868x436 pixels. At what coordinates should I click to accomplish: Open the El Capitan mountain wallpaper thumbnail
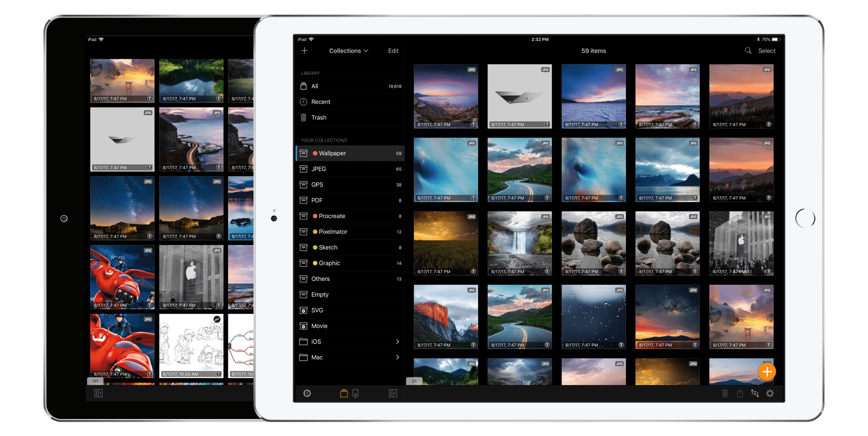(446, 316)
